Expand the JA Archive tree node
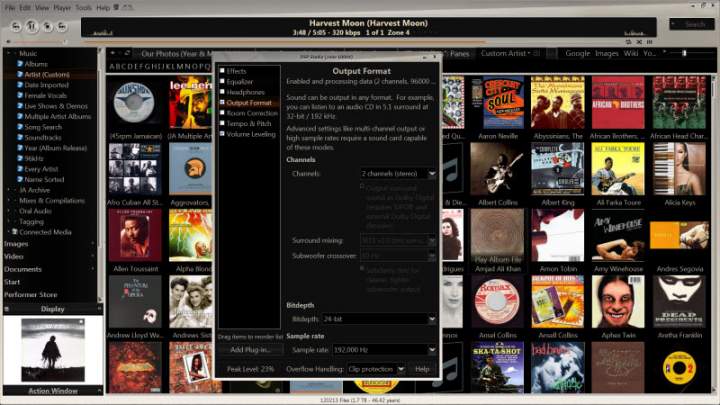Image resolution: width=720 pixels, height=405 pixels. (x=8, y=190)
